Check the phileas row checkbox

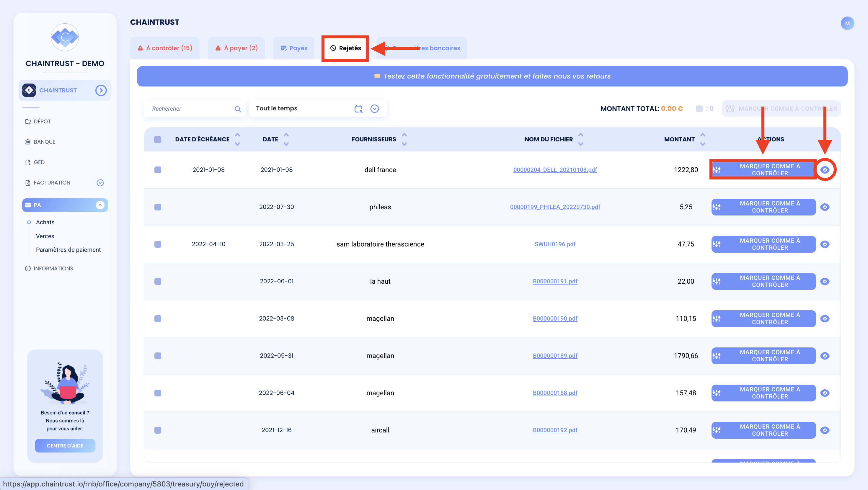pyautogui.click(x=157, y=207)
